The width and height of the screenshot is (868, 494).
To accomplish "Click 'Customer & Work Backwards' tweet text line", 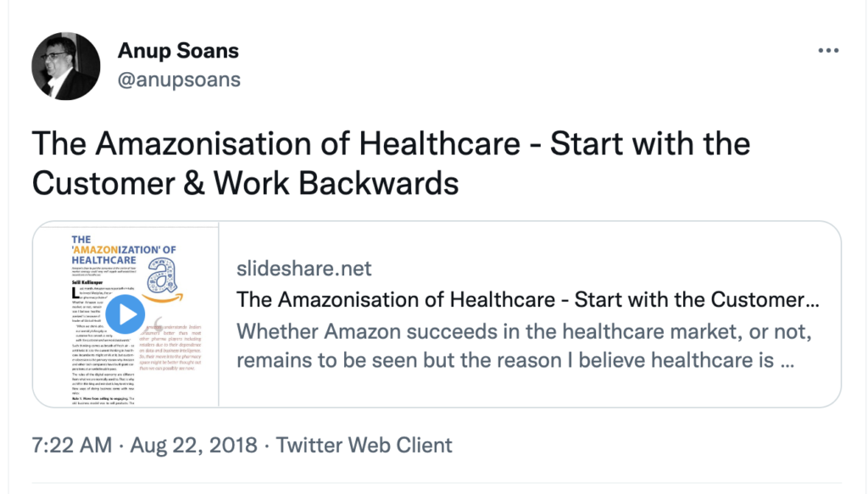I will 245,182.
